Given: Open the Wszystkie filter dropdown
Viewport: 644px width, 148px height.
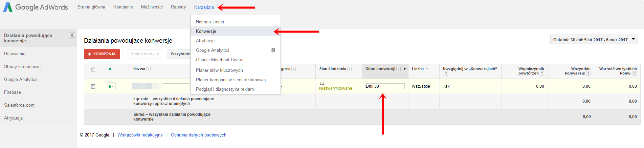Looking at the screenshot, I should tap(179, 54).
